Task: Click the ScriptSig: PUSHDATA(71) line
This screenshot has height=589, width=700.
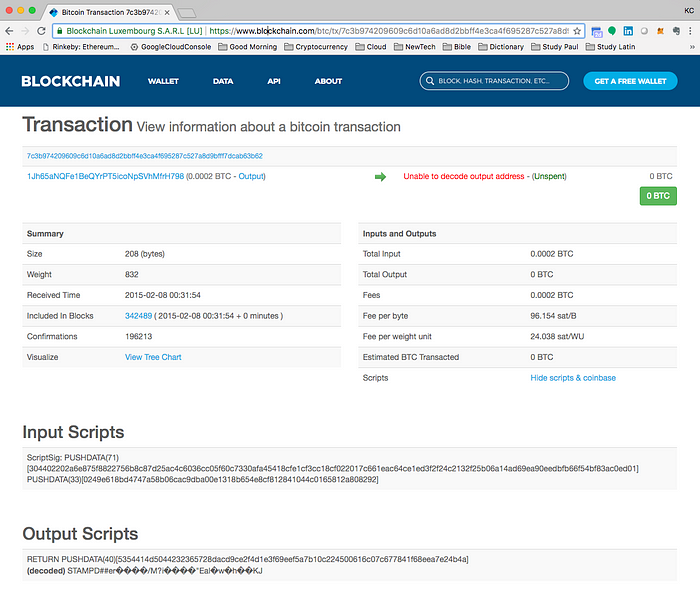Action: pyautogui.click(x=73, y=457)
